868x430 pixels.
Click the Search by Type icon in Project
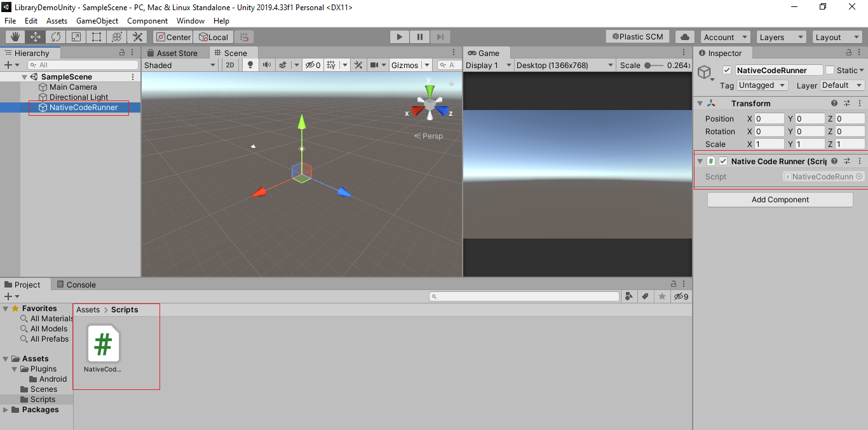(x=630, y=296)
